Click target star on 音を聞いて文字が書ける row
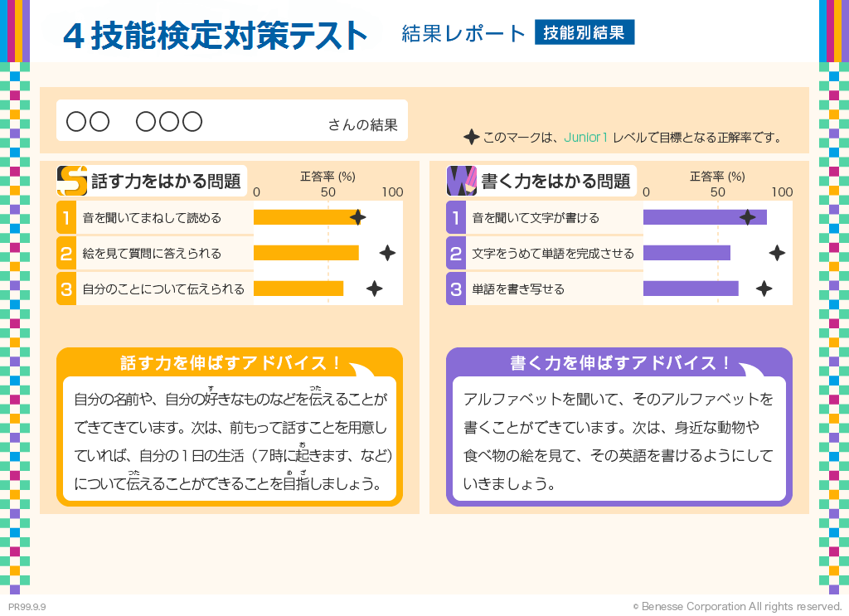Viewport: 849px width, 616px height. click(747, 217)
